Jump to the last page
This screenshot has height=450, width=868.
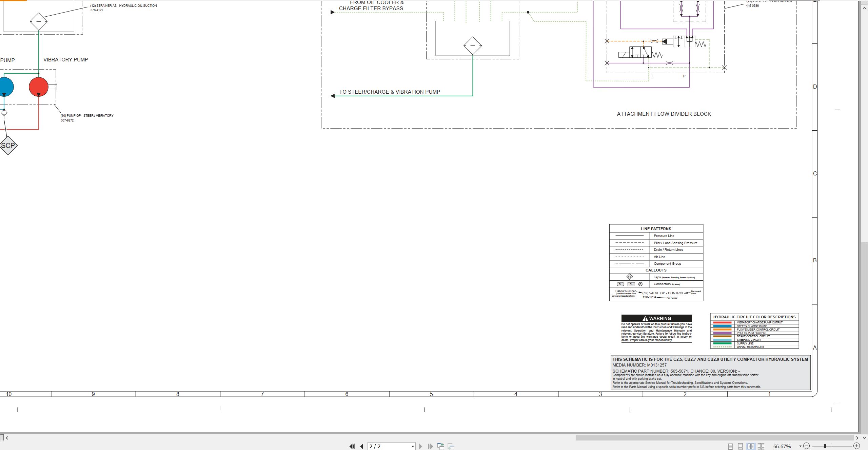pyautogui.click(x=430, y=447)
